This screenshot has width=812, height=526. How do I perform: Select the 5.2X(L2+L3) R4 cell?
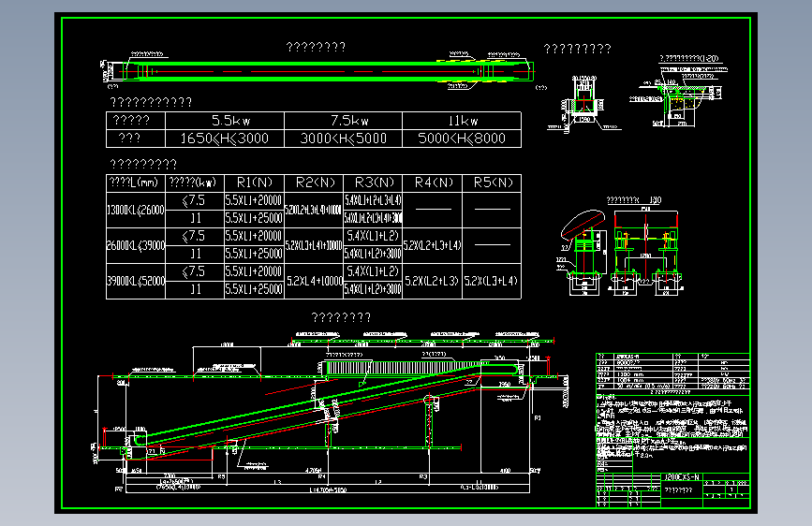click(x=432, y=281)
